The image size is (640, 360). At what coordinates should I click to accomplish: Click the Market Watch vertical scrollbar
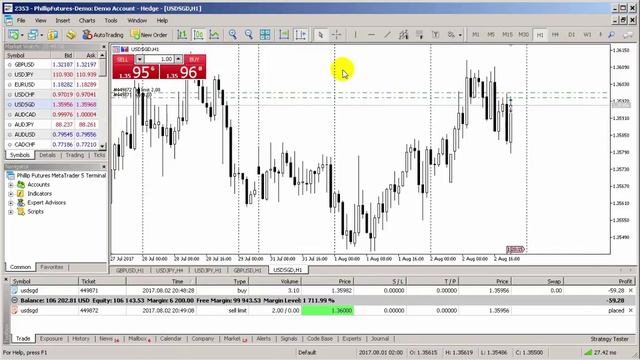(103, 100)
